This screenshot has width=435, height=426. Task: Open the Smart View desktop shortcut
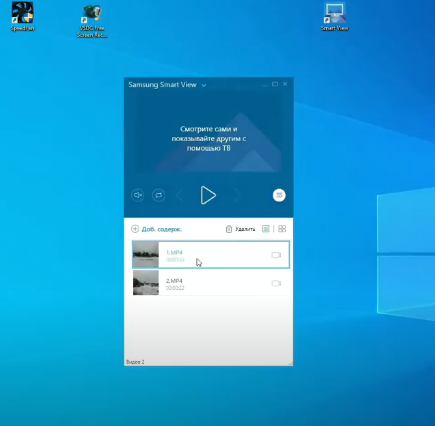334,17
